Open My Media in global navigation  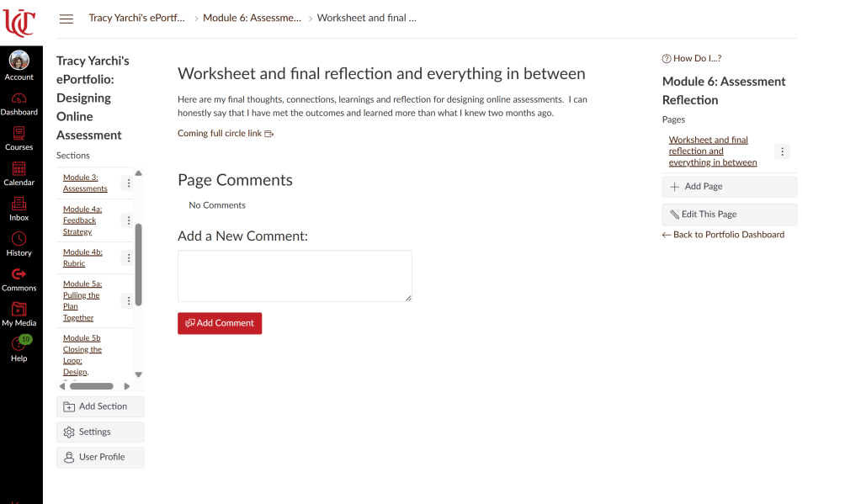click(x=19, y=315)
